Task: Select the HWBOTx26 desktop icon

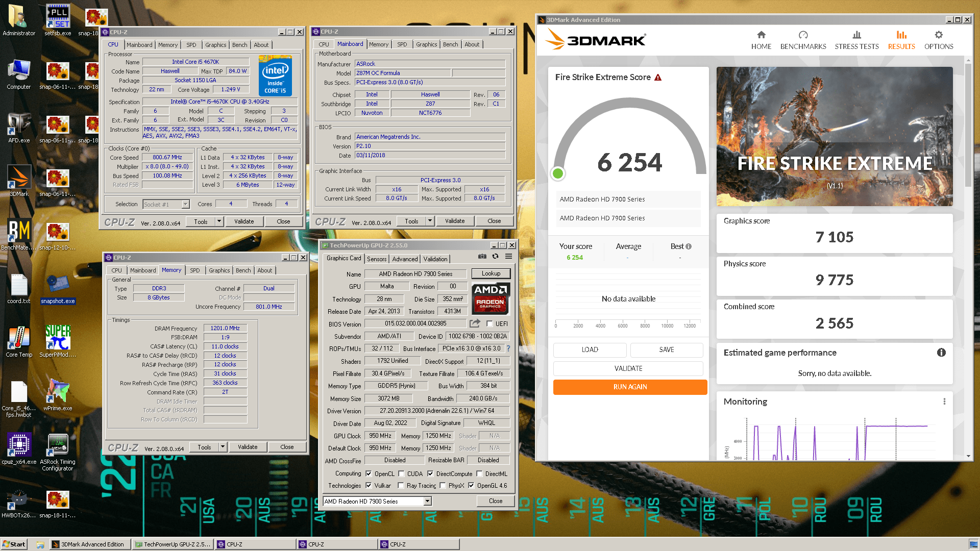Action: pos(19,504)
